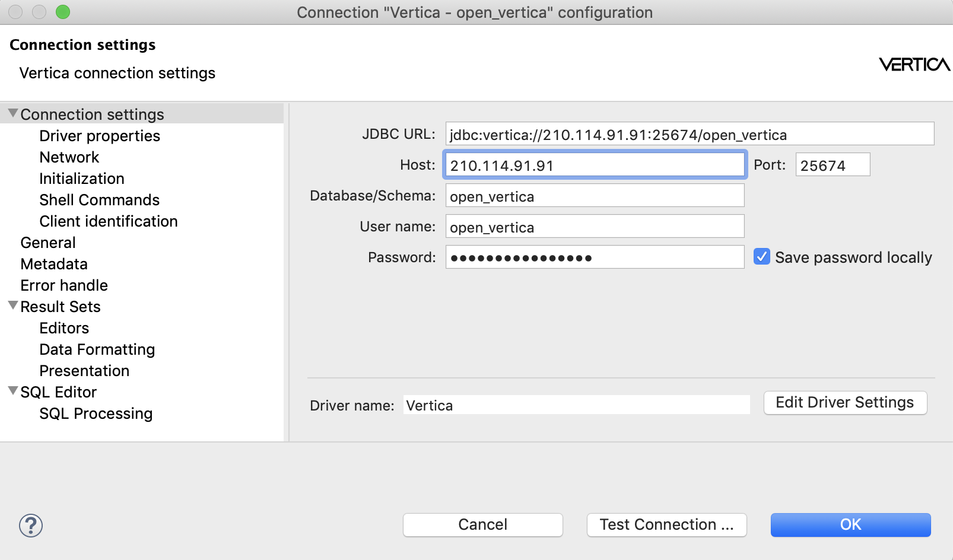Collapse the Connection settings tree node
This screenshot has width=953, height=560.
point(13,113)
